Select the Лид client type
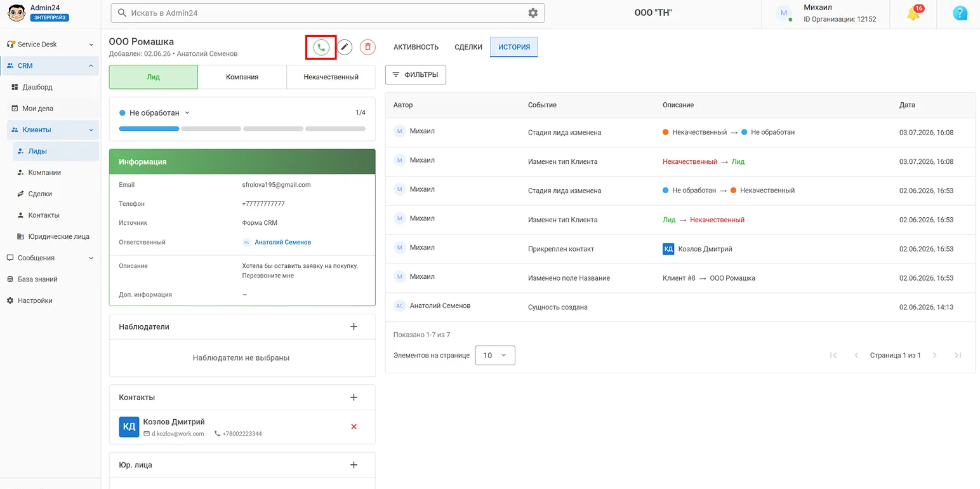 pyautogui.click(x=154, y=77)
